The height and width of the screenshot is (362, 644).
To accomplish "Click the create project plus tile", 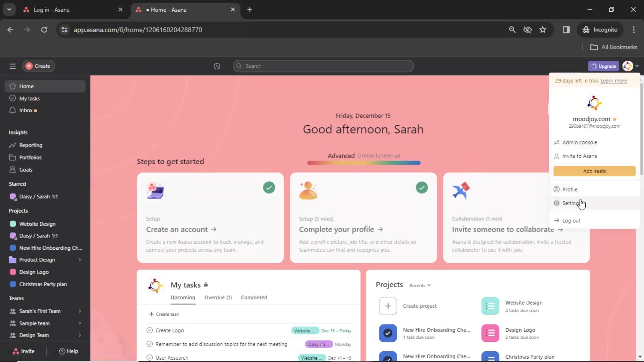I will [388, 306].
